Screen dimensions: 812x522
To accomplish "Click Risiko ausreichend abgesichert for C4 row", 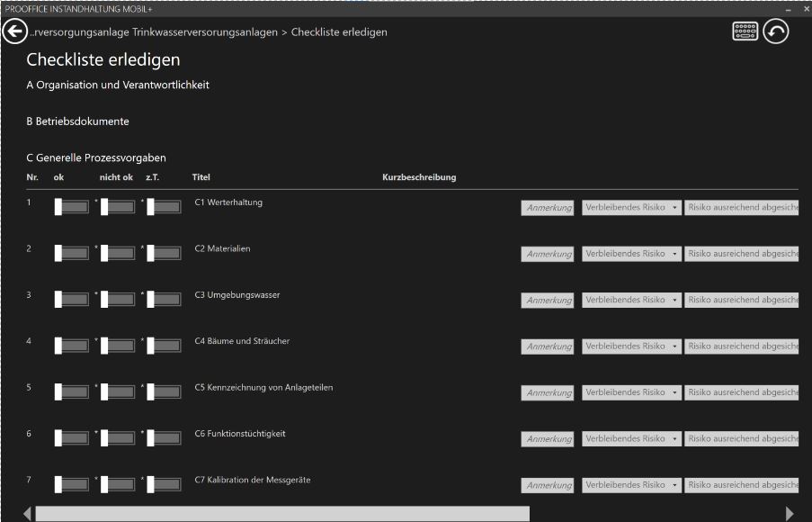I will point(743,346).
